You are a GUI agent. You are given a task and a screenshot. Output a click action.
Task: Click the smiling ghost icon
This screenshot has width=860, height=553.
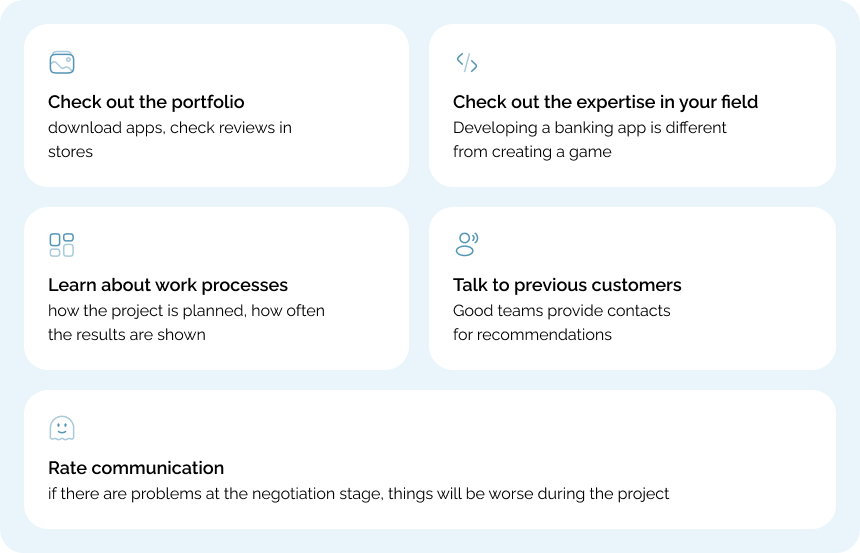point(62,428)
